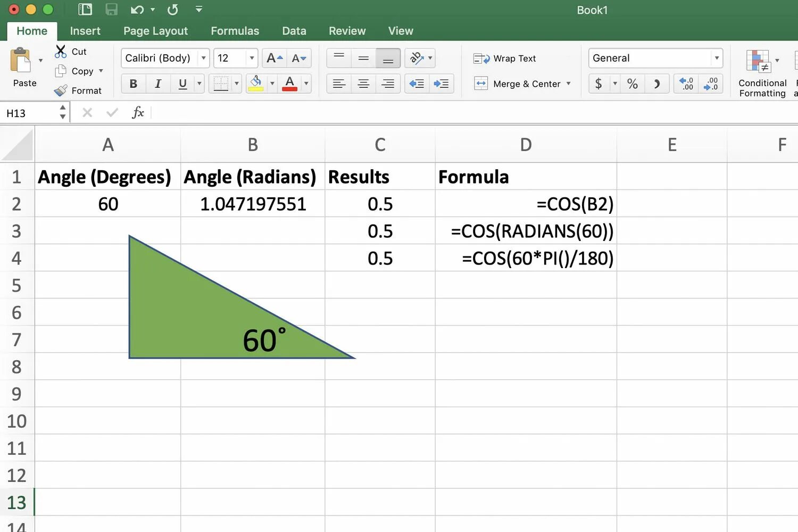Apply currency dollar format
798x532 pixels.
(x=598, y=84)
